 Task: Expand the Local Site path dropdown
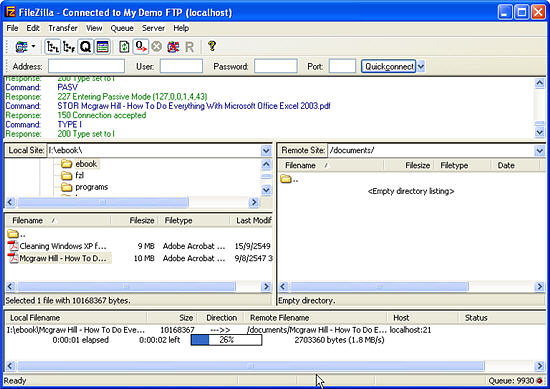point(266,150)
